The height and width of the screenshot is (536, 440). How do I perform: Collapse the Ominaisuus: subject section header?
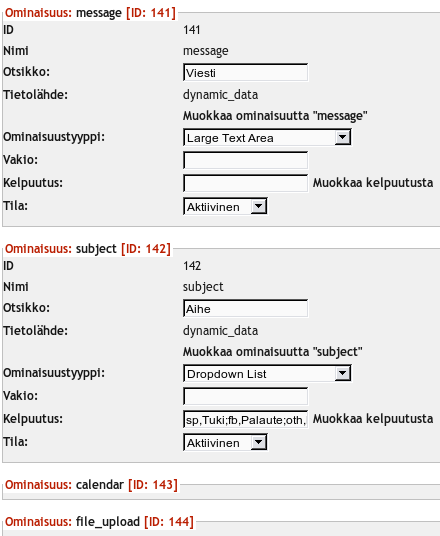(x=88, y=249)
